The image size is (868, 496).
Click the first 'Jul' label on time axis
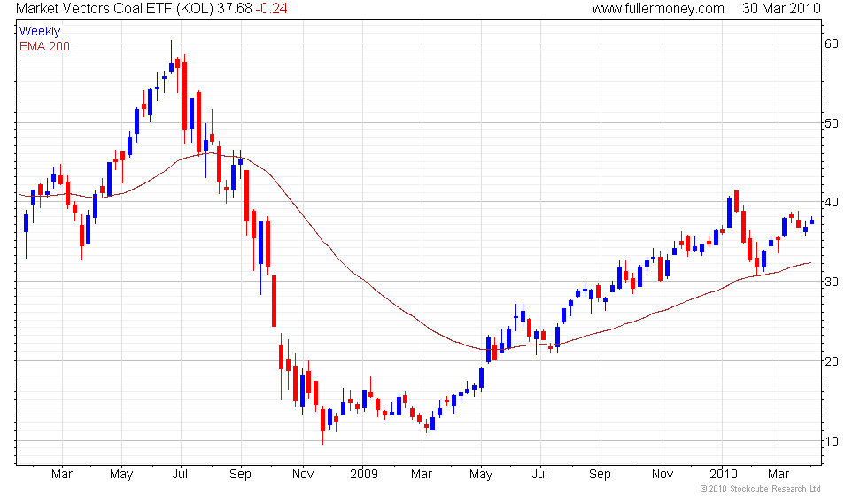tap(180, 475)
